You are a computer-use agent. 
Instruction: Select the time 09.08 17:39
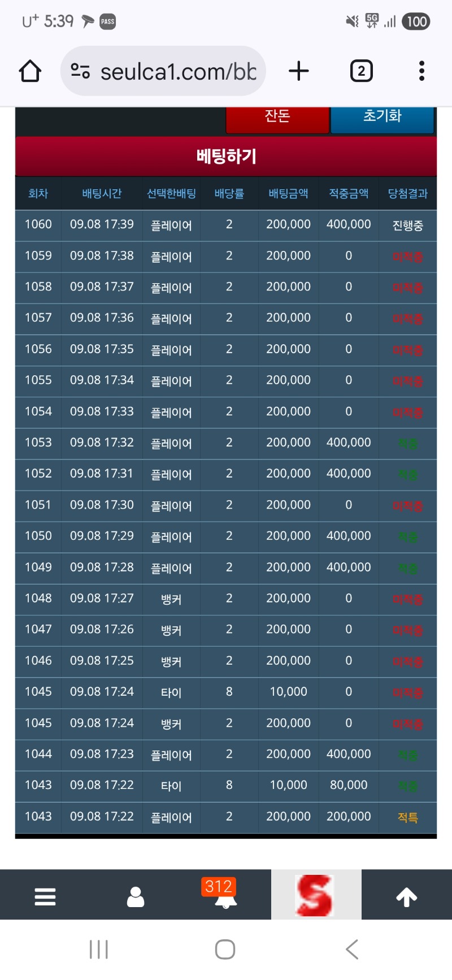102,224
